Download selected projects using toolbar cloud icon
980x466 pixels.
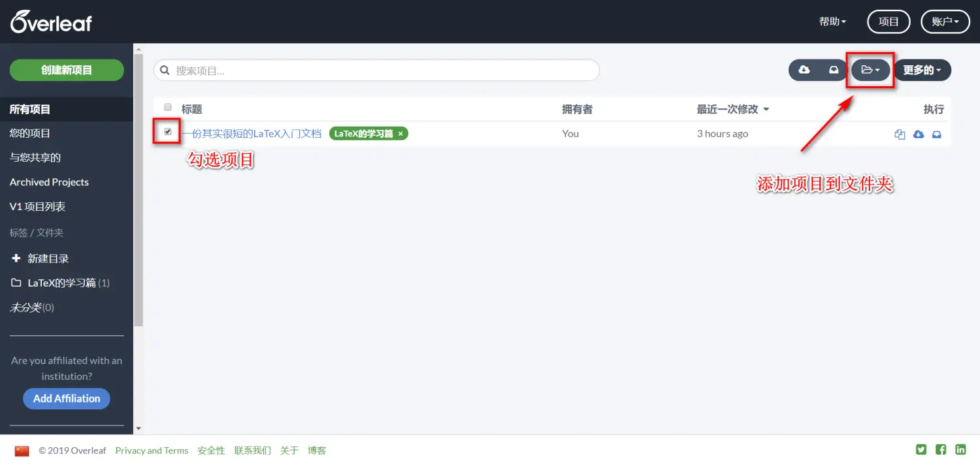click(804, 70)
